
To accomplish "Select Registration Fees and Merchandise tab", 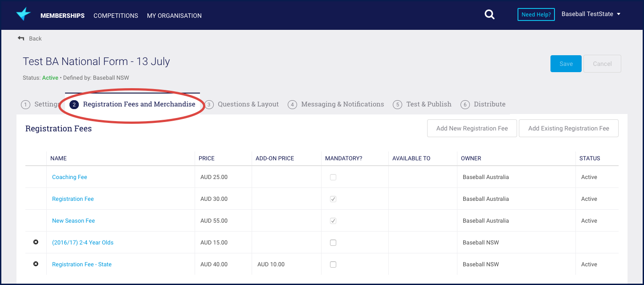I will pos(132,104).
